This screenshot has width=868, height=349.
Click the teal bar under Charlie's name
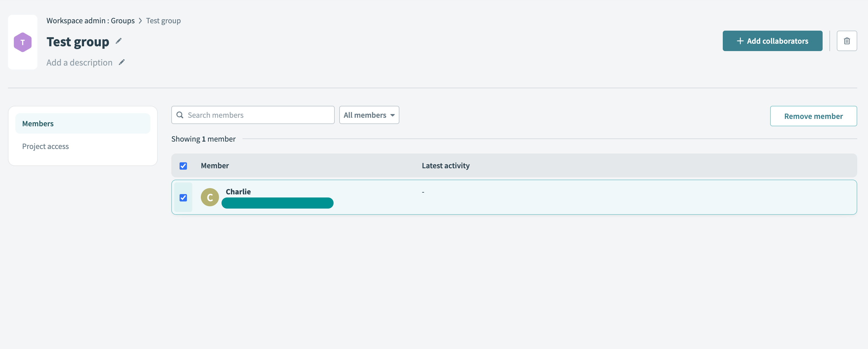(277, 203)
